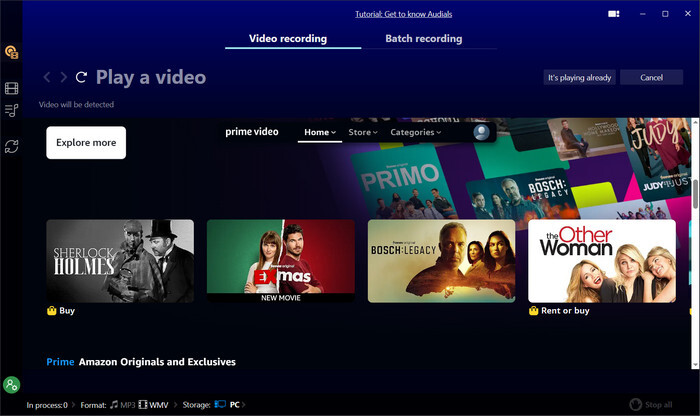Expand the Storage PC setting in status bar
This screenshot has width=700, height=416.
[231, 405]
